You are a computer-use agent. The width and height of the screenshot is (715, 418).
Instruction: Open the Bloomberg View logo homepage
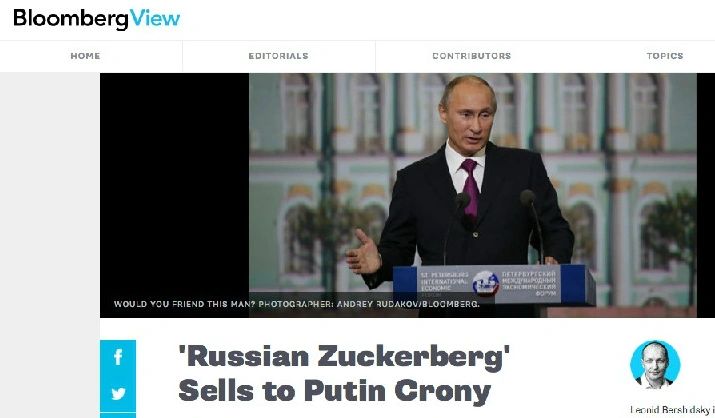pos(97,19)
